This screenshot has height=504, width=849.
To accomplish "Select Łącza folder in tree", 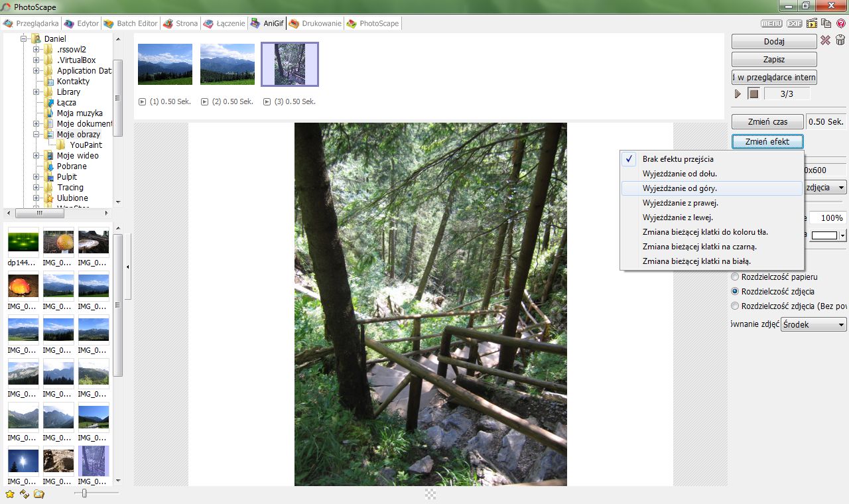I will 66,103.
